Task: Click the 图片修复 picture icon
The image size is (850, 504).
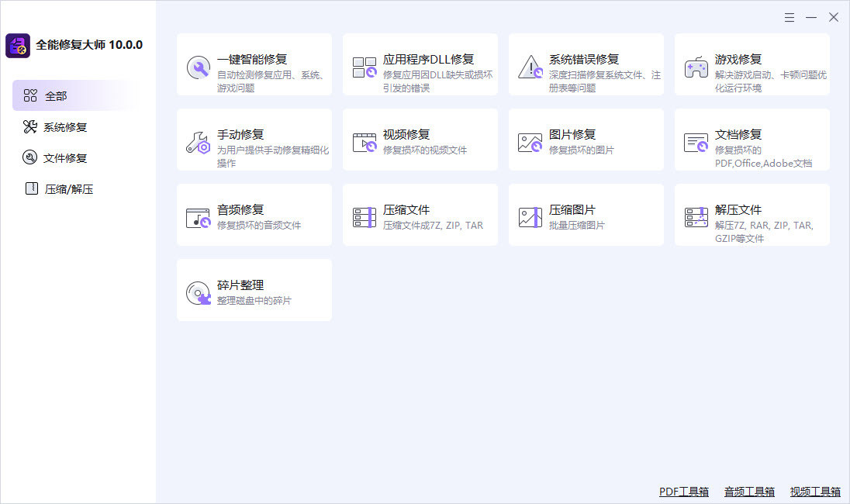Action: point(530,143)
